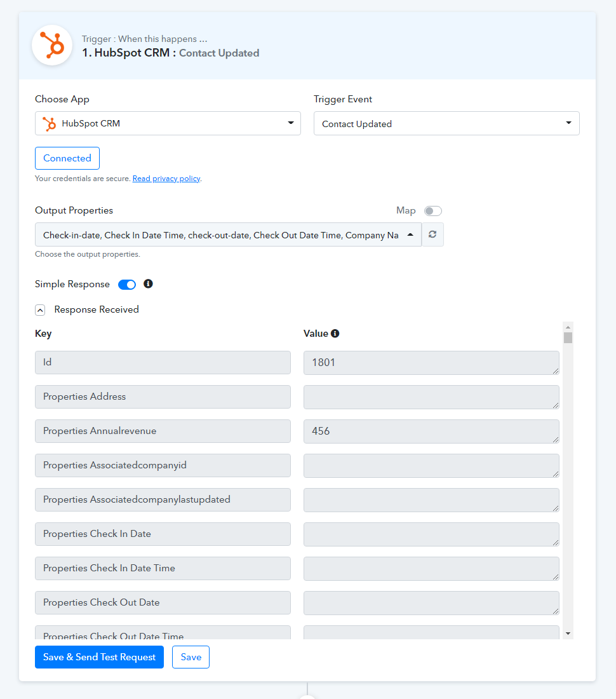This screenshot has width=616, height=699.
Task: Open the Read privacy policy link
Action: [x=166, y=179]
